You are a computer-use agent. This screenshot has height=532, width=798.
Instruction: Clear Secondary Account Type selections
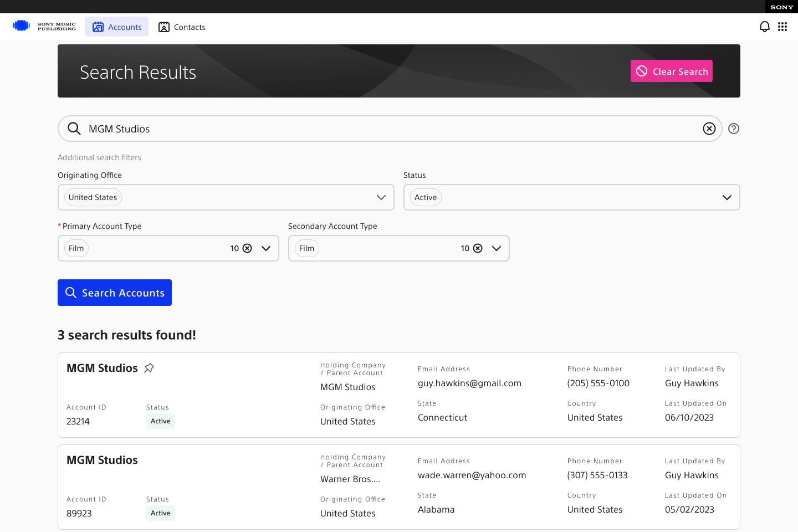(x=478, y=248)
